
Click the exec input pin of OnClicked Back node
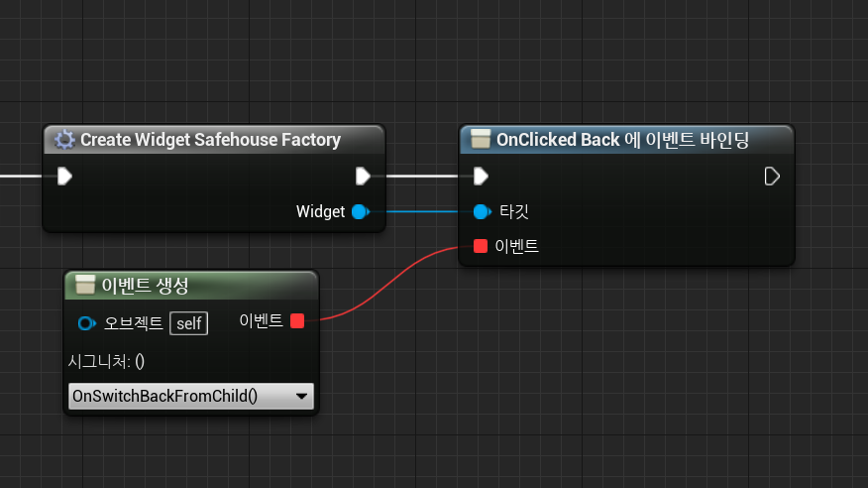481,177
